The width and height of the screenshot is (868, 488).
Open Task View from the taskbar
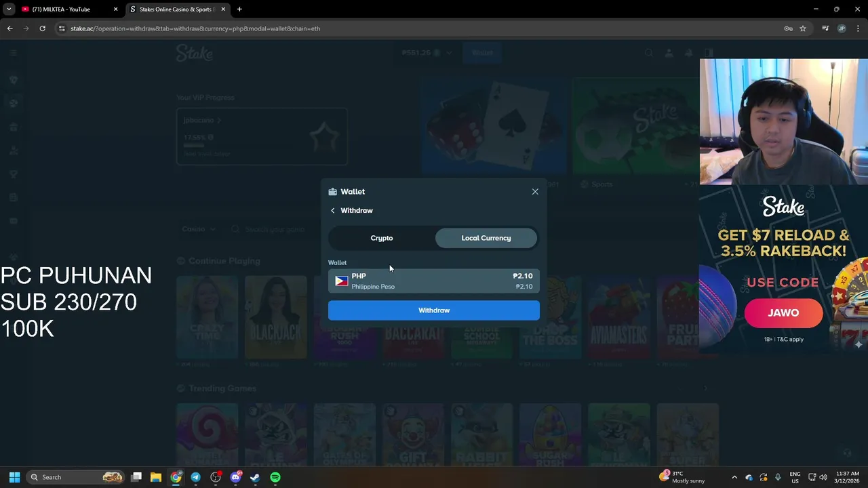[x=136, y=477]
